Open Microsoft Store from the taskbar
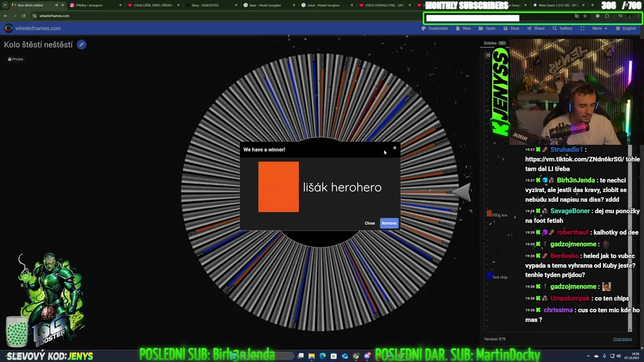The height and width of the screenshot is (362, 644). point(334,356)
